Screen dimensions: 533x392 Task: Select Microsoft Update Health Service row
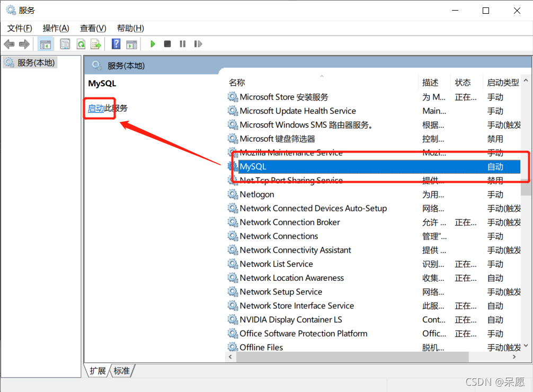374,111
